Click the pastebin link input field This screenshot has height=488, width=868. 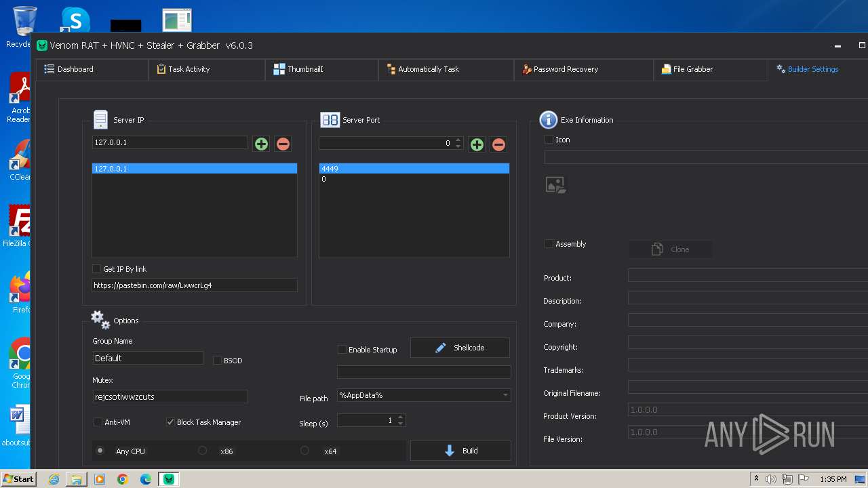coord(195,285)
